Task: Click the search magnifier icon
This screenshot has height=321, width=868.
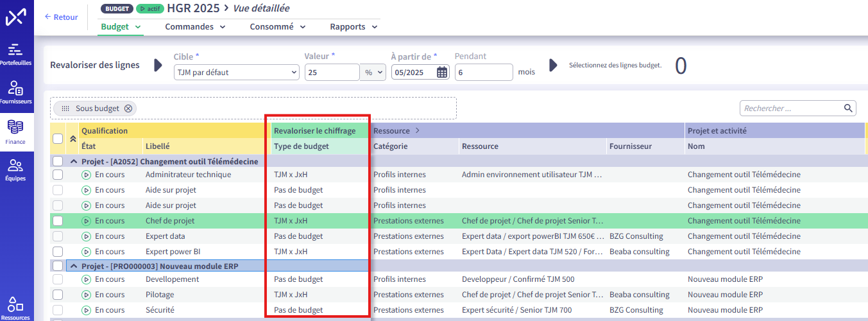Action: [848, 108]
